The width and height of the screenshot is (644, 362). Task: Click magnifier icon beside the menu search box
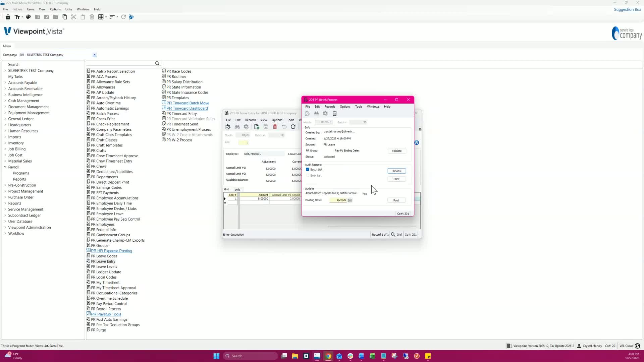[157, 63]
